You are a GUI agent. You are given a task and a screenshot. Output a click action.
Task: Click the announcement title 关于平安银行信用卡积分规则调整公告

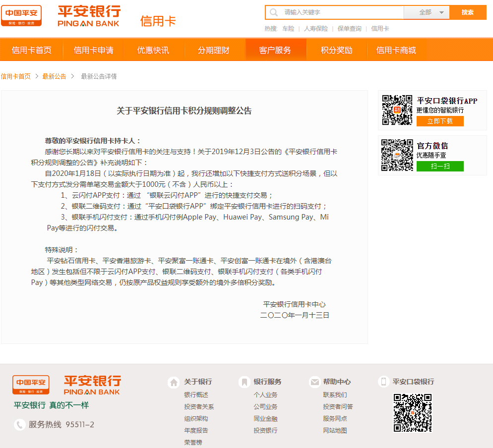coord(184,111)
